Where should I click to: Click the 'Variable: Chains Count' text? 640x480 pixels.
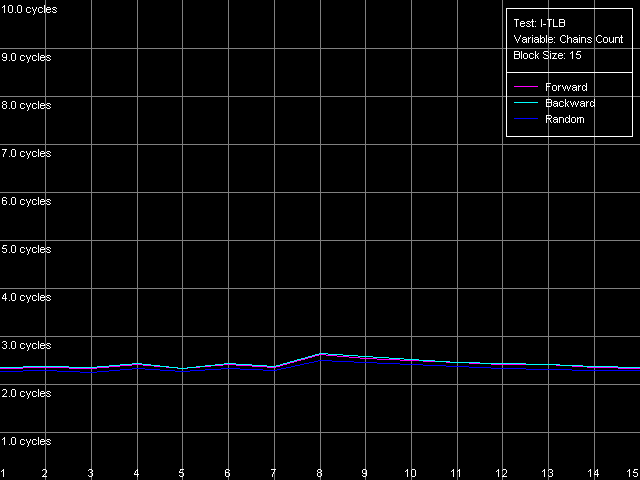(568, 39)
